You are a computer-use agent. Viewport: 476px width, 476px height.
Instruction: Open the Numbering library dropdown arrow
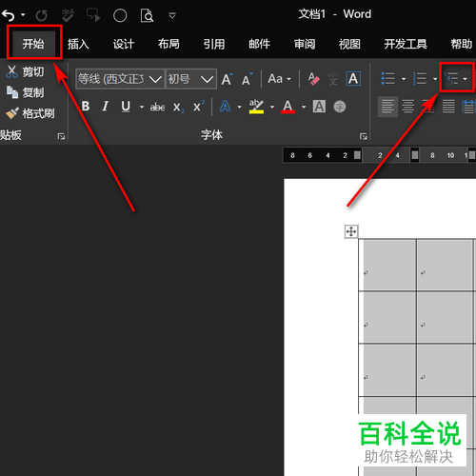tap(435, 79)
